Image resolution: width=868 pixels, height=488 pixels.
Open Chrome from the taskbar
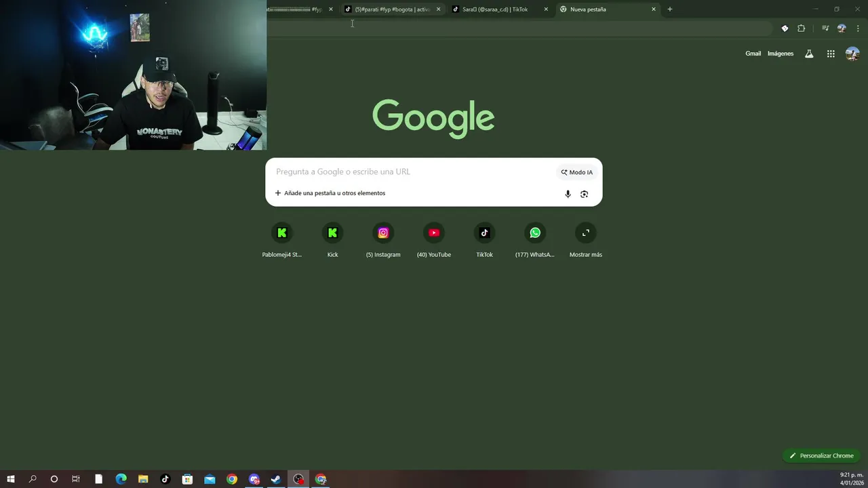tap(232, 479)
